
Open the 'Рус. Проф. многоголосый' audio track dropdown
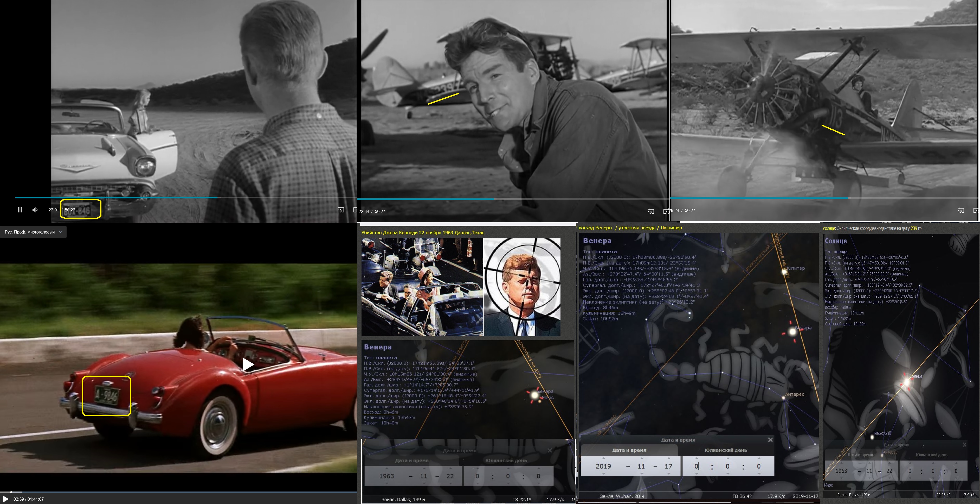(33, 232)
